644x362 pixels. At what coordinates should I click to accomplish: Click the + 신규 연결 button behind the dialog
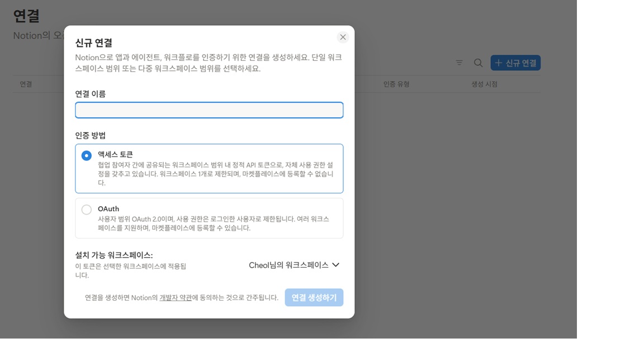click(x=515, y=63)
